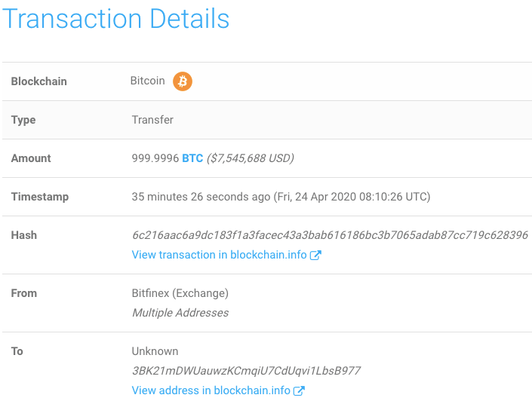The width and height of the screenshot is (532, 401).
Task: Click the Bitfinex (Exchange) sender name
Action: 180,293
